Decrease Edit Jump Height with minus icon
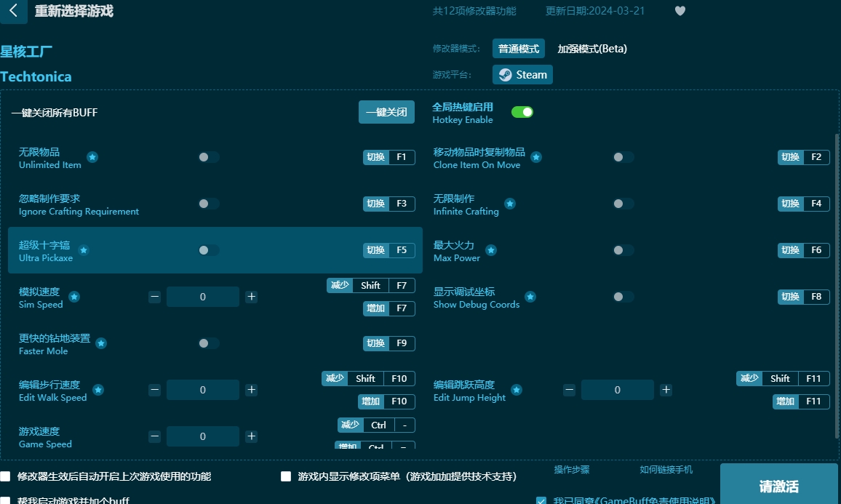 [x=569, y=390]
